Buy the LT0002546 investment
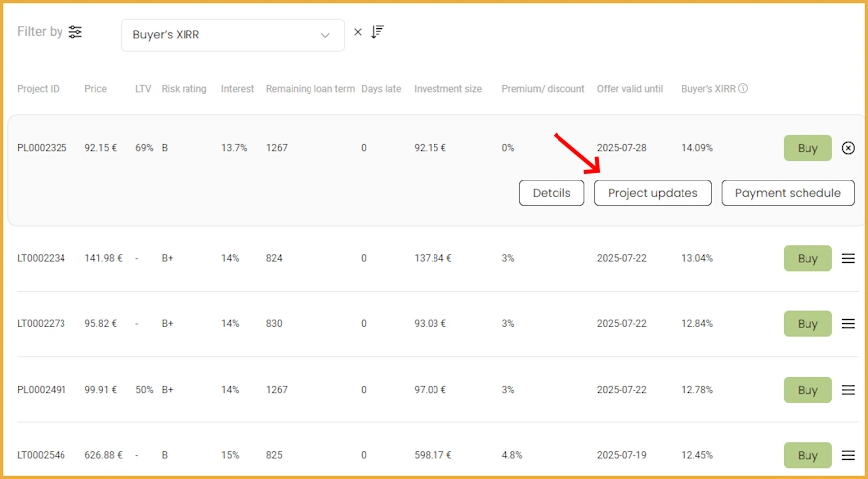The image size is (868, 479). 807,455
